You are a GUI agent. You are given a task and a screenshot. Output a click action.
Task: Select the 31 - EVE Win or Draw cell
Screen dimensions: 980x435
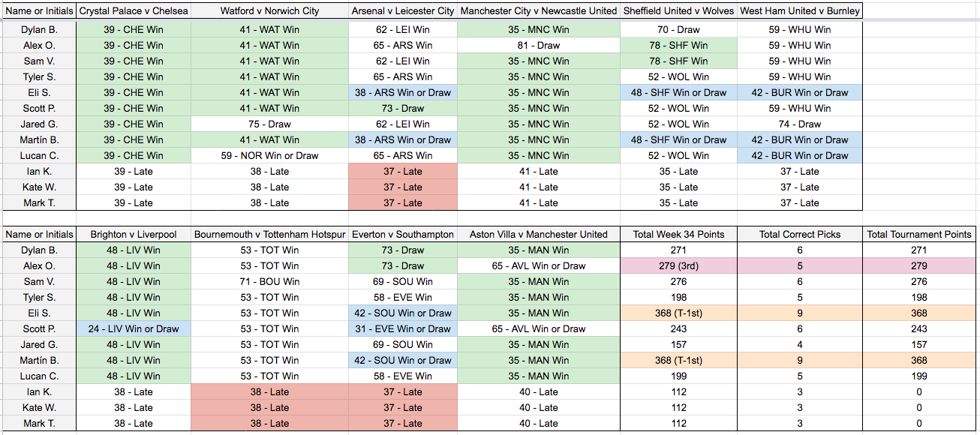coord(403,329)
